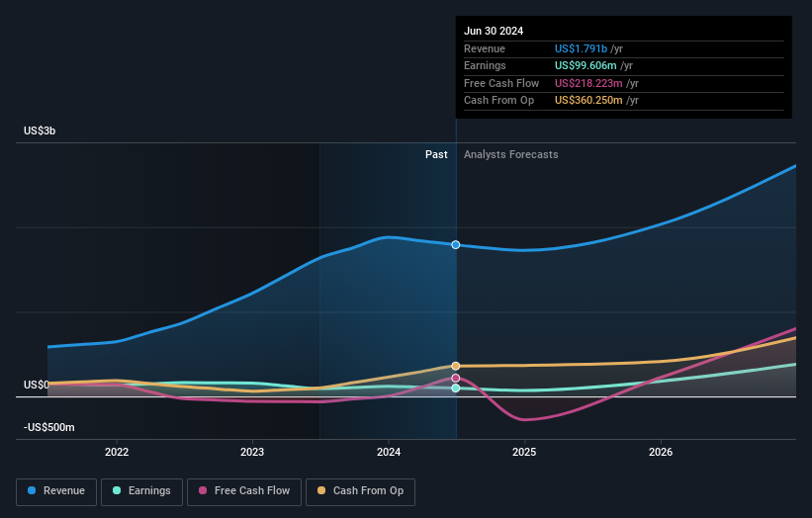The image size is (812, 518).
Task: Click the Analysts Forecasts label
Action: point(510,154)
